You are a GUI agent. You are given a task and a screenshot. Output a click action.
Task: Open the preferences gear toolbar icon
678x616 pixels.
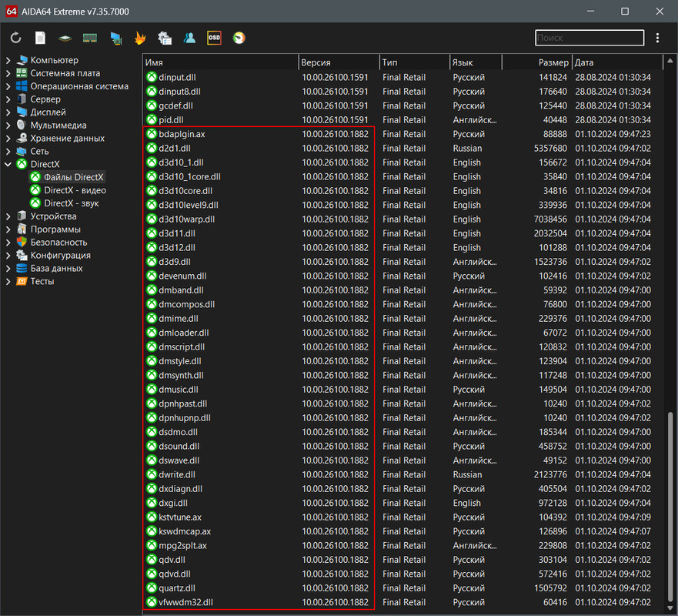[165, 38]
